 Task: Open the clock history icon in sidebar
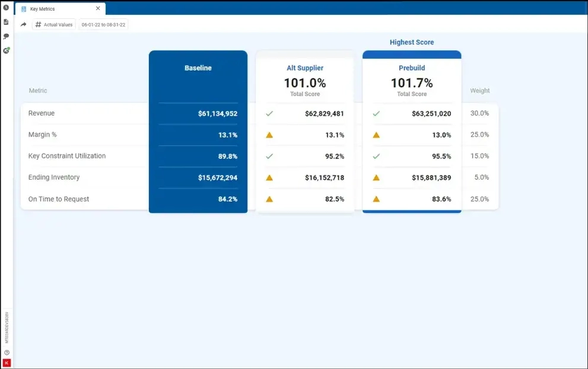[x=6, y=8]
